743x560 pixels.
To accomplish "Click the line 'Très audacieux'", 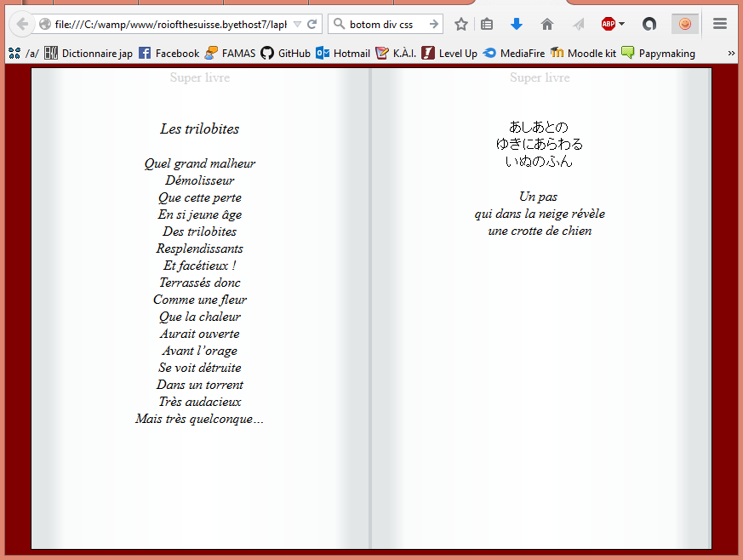I will tap(199, 403).
